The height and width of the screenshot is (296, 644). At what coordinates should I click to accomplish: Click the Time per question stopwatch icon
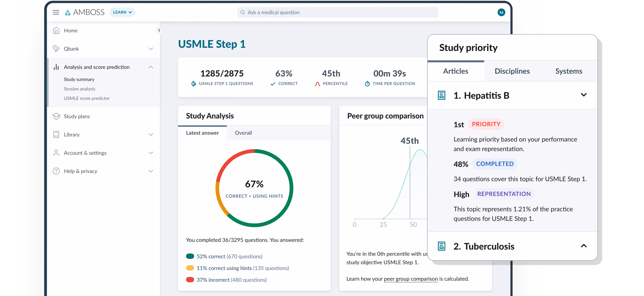[x=367, y=84]
